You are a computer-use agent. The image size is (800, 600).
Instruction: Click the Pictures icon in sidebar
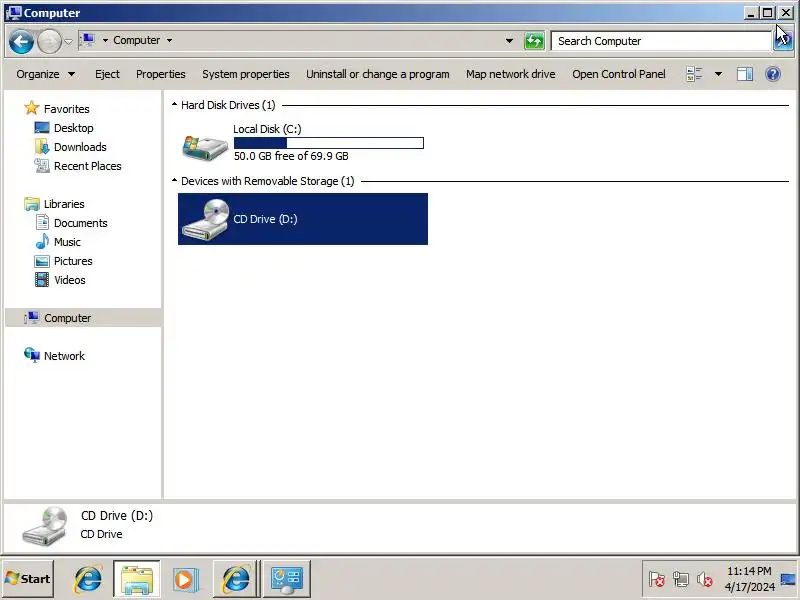point(42,261)
